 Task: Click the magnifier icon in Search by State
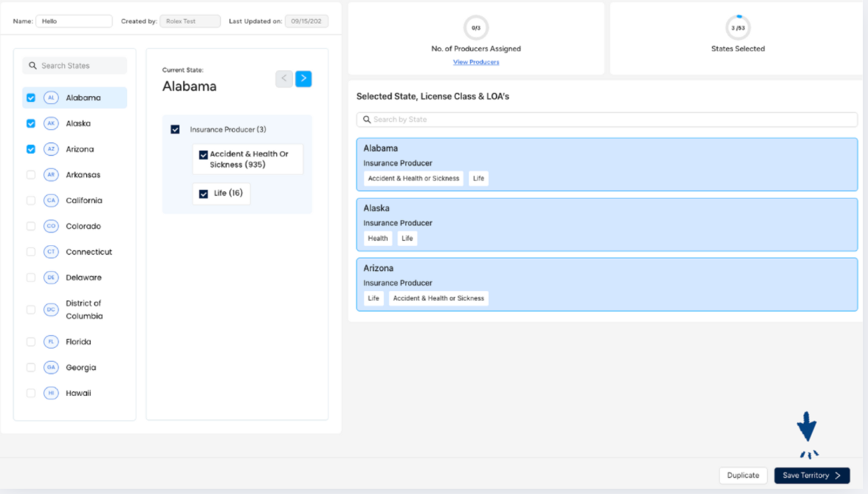click(367, 120)
